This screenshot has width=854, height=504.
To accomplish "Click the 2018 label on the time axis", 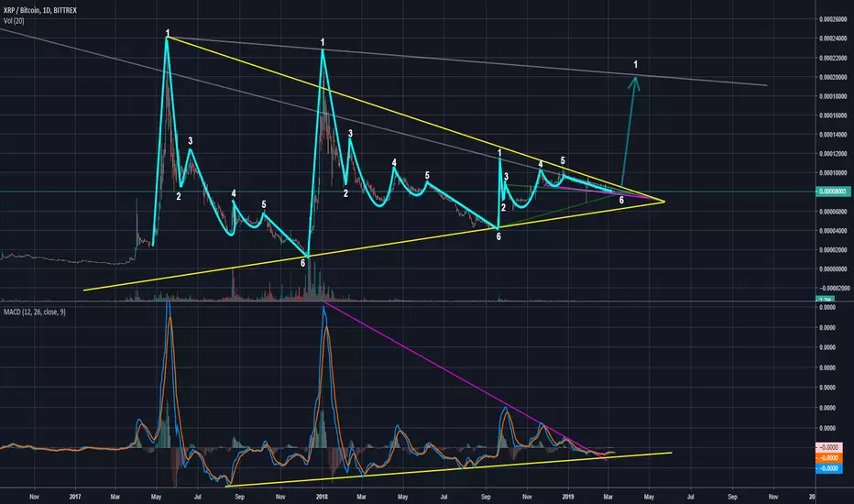I will (322, 497).
